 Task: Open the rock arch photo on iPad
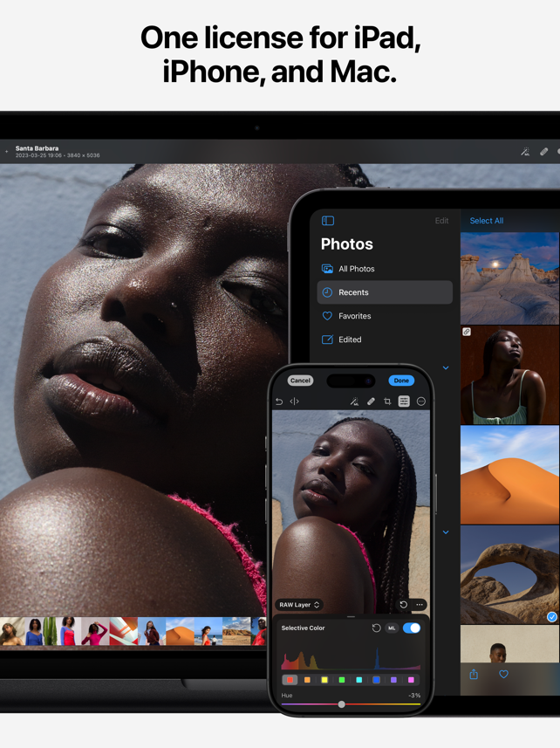[x=510, y=575]
